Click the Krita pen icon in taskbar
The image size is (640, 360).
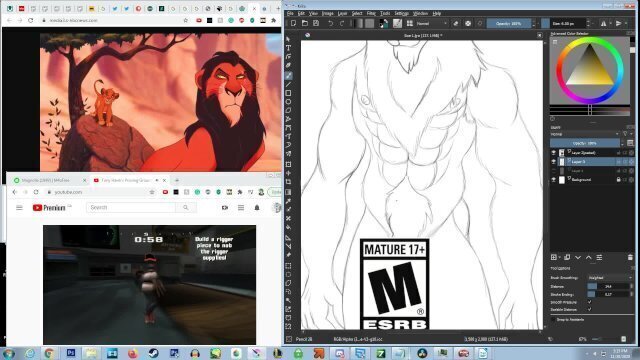point(256,353)
